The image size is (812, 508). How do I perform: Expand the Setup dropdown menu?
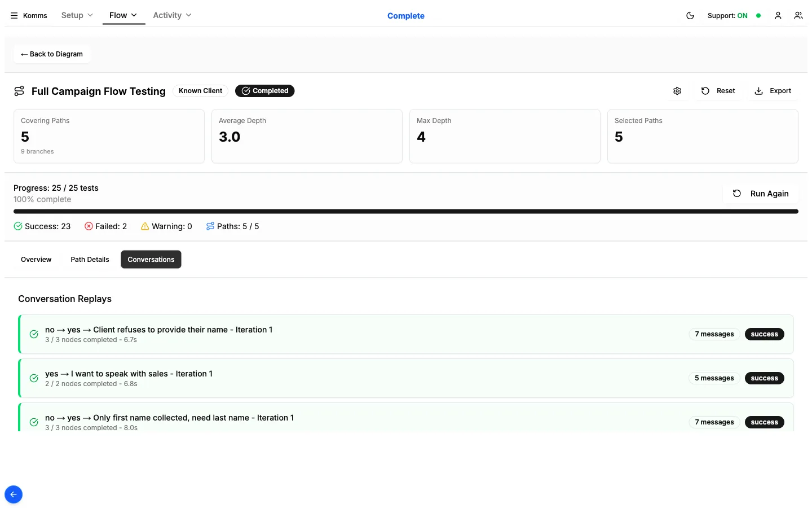77,15
